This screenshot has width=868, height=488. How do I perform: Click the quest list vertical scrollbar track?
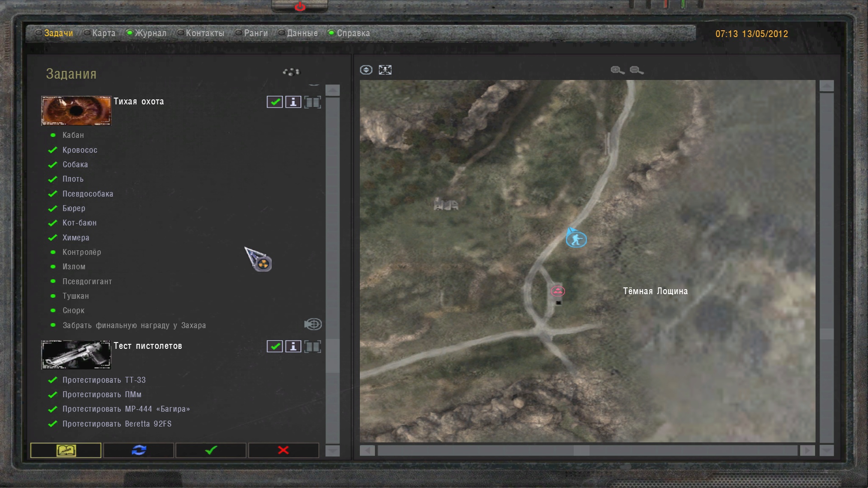pyautogui.click(x=332, y=270)
